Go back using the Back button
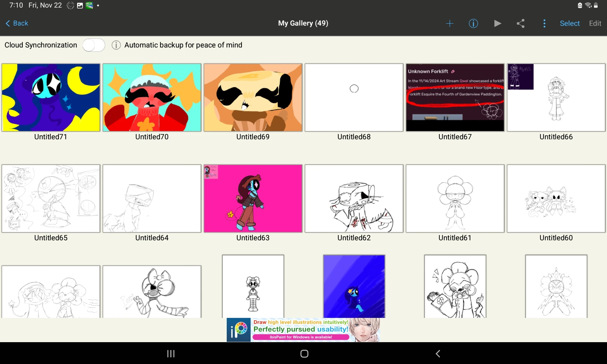The width and height of the screenshot is (607, 364). click(16, 23)
